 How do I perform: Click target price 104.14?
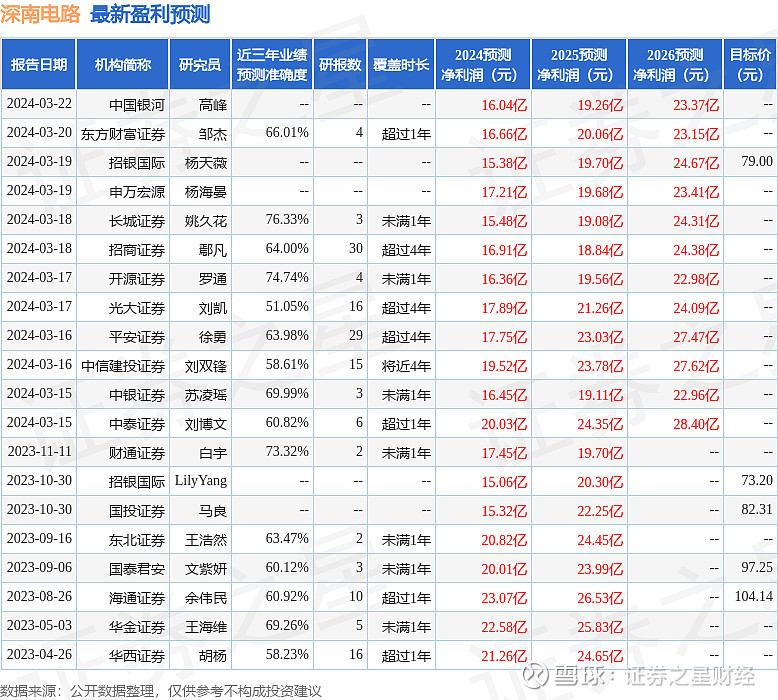point(754,596)
